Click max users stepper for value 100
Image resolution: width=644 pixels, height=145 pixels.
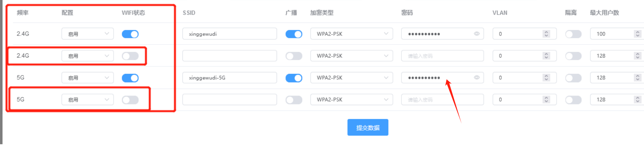pos(637,34)
